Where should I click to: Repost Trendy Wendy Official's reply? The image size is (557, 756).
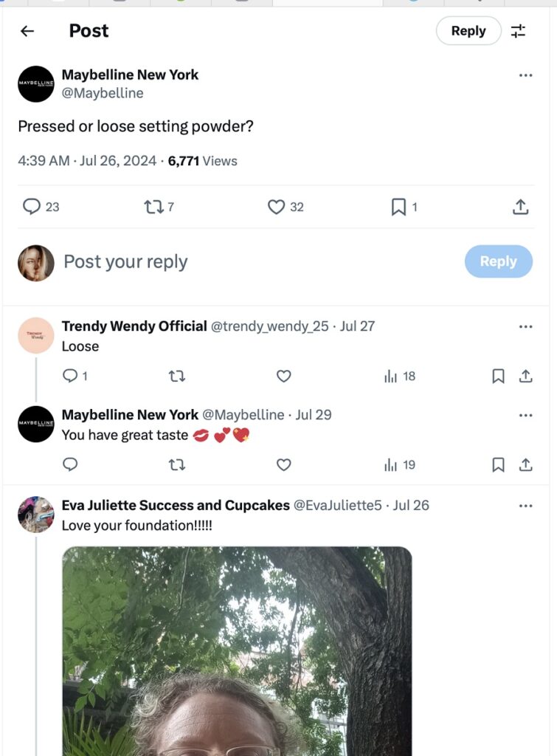(x=177, y=377)
